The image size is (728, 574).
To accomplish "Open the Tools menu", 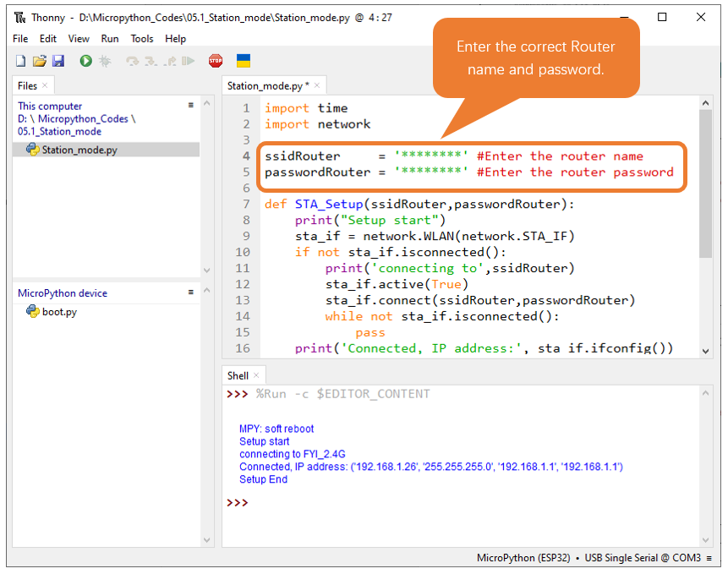I will [141, 39].
